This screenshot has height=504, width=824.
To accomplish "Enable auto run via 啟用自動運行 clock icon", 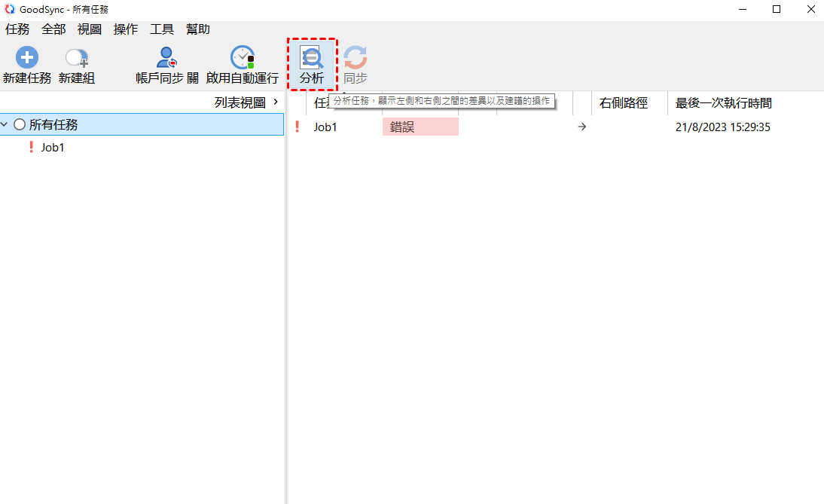I will pos(243,58).
